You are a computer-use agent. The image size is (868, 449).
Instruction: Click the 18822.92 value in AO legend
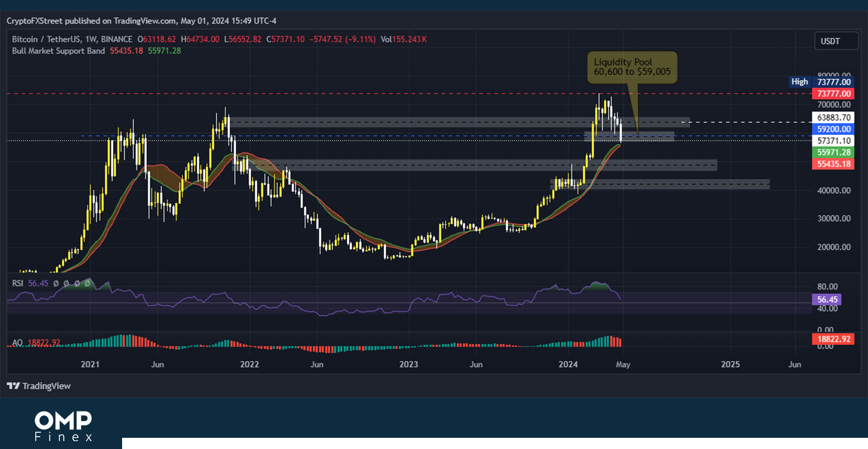pos(44,342)
